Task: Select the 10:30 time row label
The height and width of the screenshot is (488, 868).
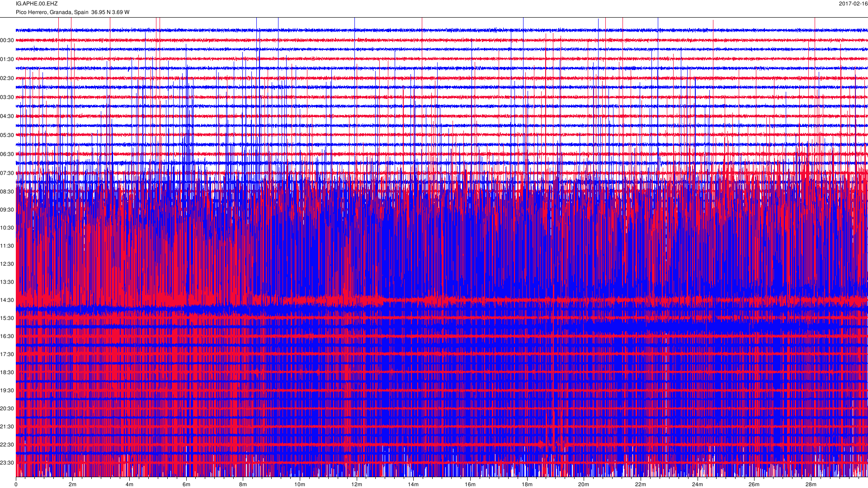Action: 7,228
